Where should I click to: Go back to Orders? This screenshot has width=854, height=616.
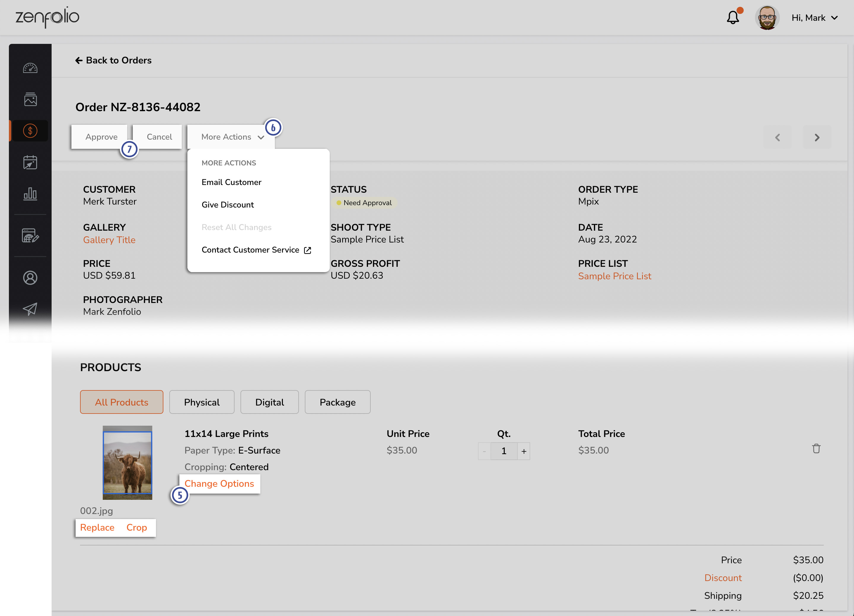pyautogui.click(x=113, y=60)
